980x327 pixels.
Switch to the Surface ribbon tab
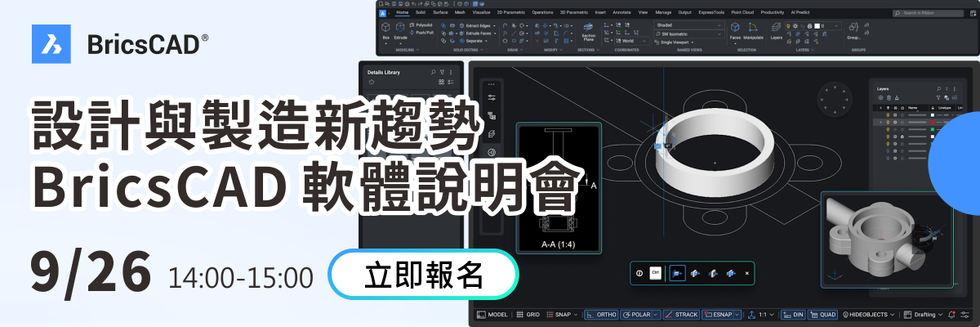click(440, 12)
